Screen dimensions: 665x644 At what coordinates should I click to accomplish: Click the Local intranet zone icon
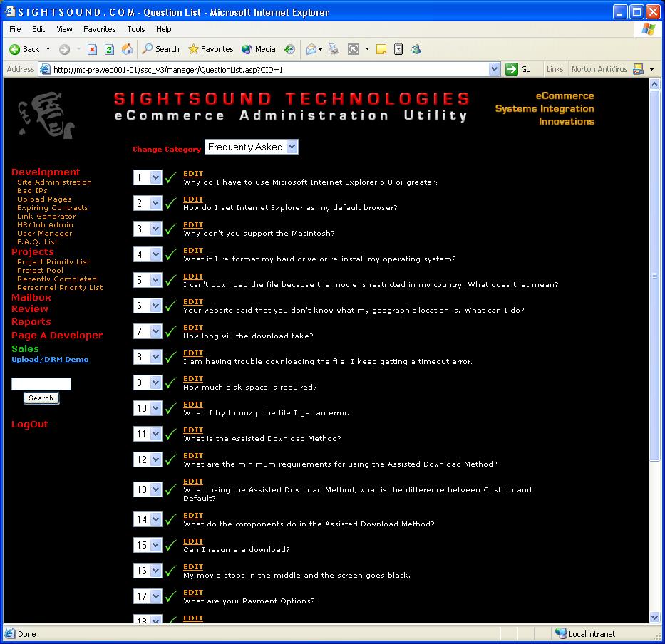pyautogui.click(x=561, y=633)
